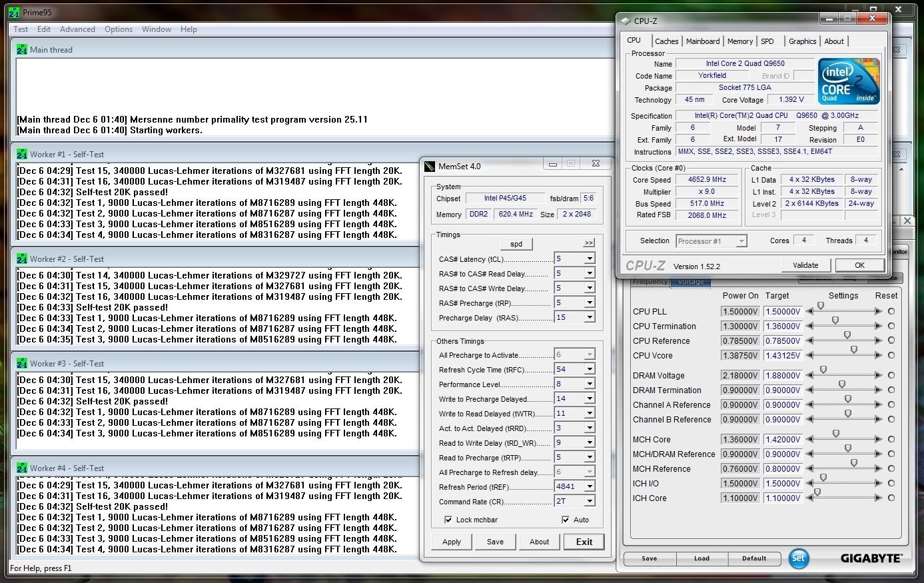Click the CPU-Z title bar icon
924x583 pixels.
click(626, 21)
